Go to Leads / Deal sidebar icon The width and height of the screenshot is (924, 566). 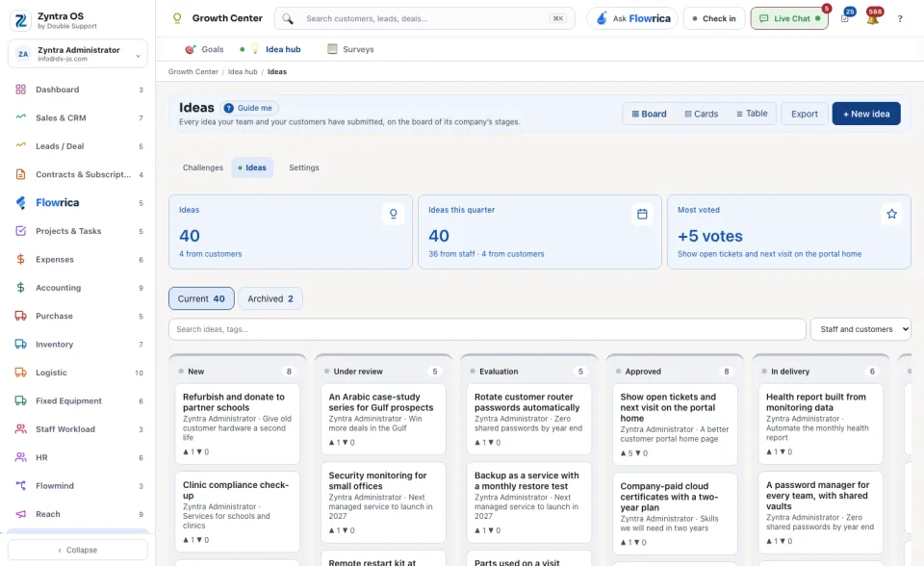point(20,146)
